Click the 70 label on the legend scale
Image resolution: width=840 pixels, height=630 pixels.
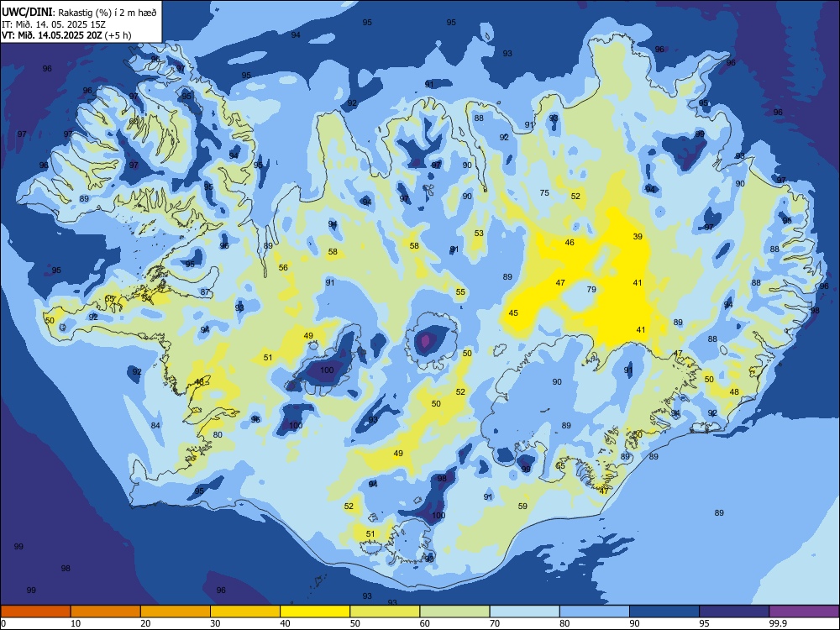click(495, 623)
